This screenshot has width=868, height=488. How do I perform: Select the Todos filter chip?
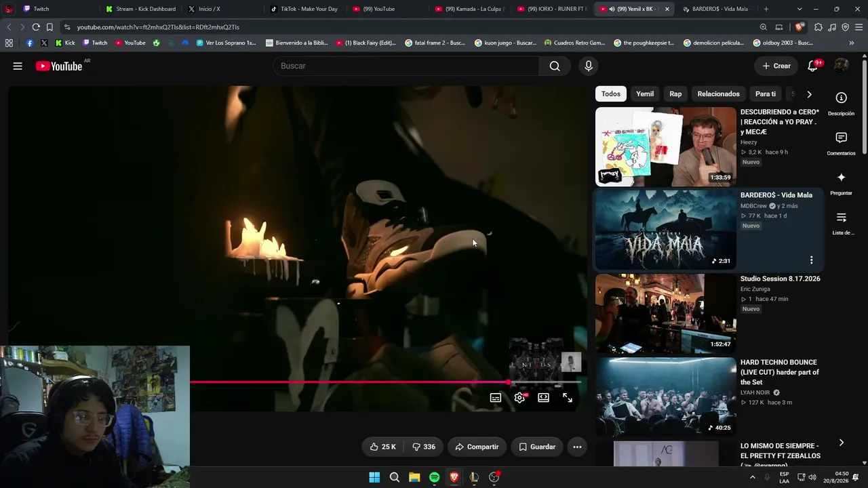611,94
